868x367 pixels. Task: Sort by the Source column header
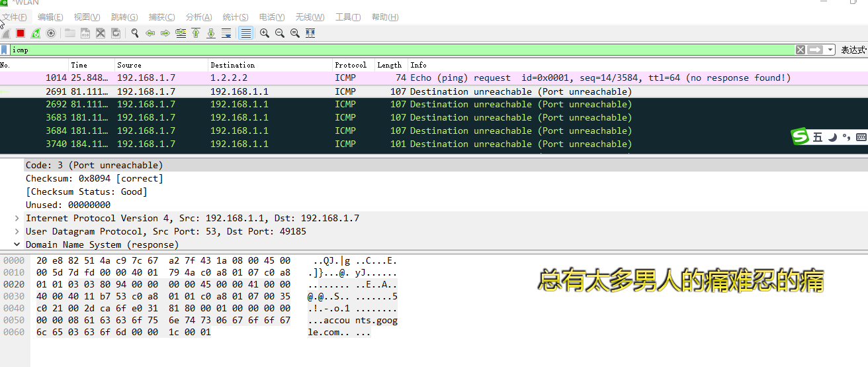point(162,65)
